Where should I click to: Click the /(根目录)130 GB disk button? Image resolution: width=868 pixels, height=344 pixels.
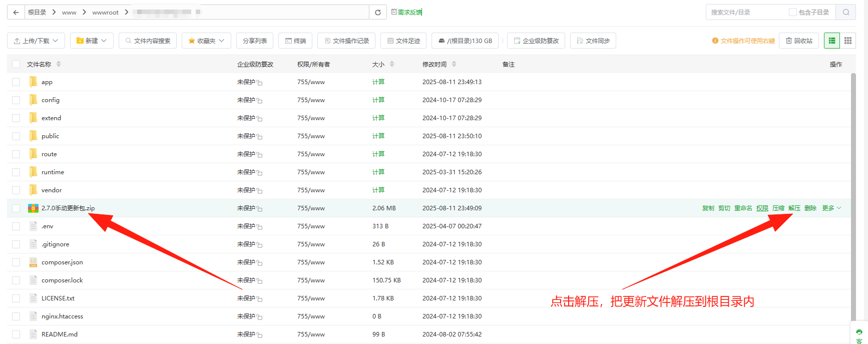465,41
